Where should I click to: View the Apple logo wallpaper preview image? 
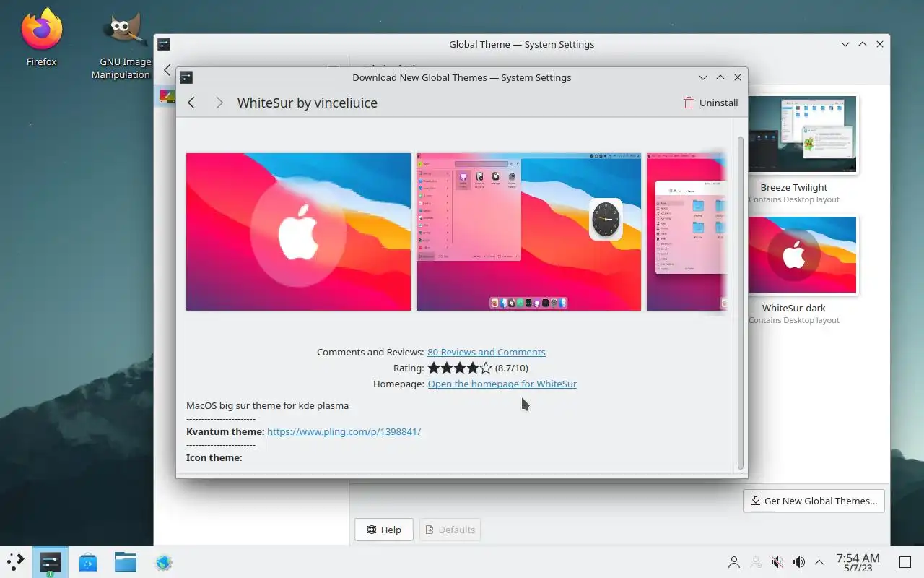[x=298, y=232]
